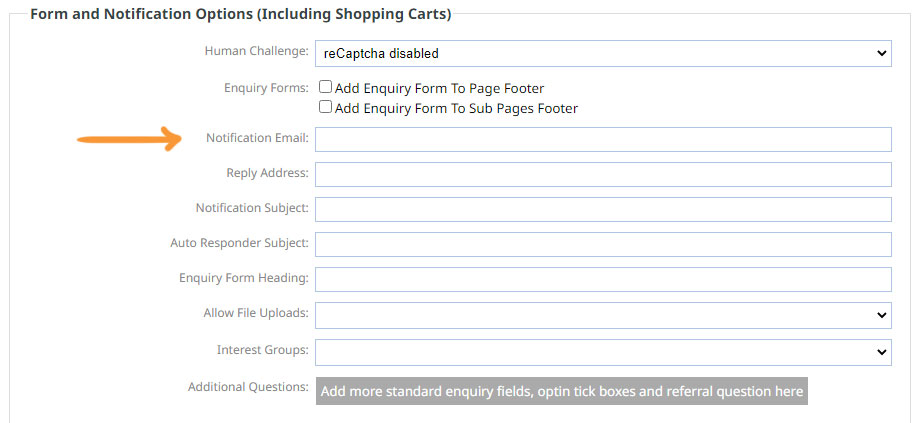
Task: Focus the Reply Address text box
Action: tap(603, 175)
